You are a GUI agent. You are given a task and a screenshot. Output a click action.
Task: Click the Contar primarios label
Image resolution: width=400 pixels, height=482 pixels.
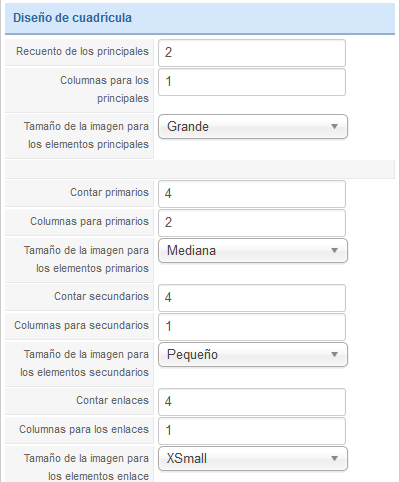[x=109, y=192]
